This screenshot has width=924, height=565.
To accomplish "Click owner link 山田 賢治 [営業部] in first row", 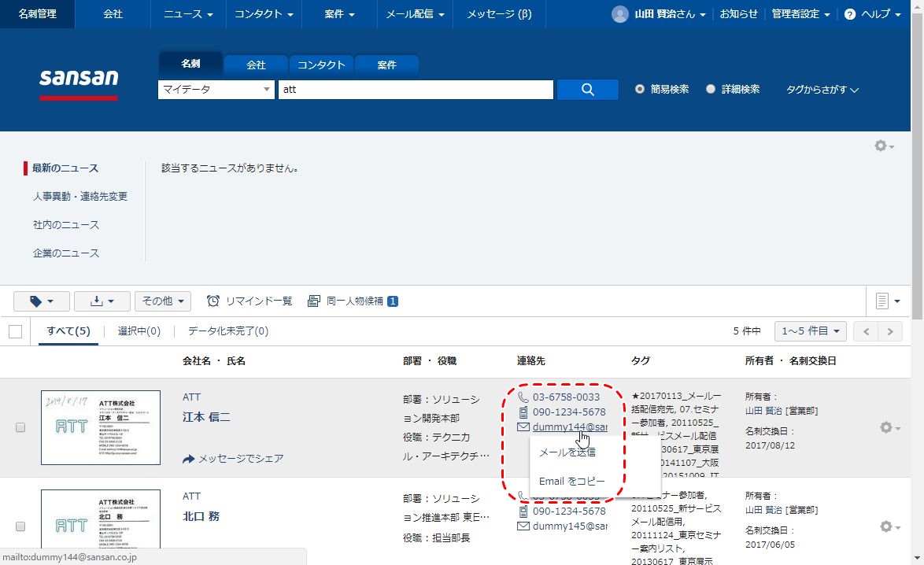I will (x=782, y=411).
